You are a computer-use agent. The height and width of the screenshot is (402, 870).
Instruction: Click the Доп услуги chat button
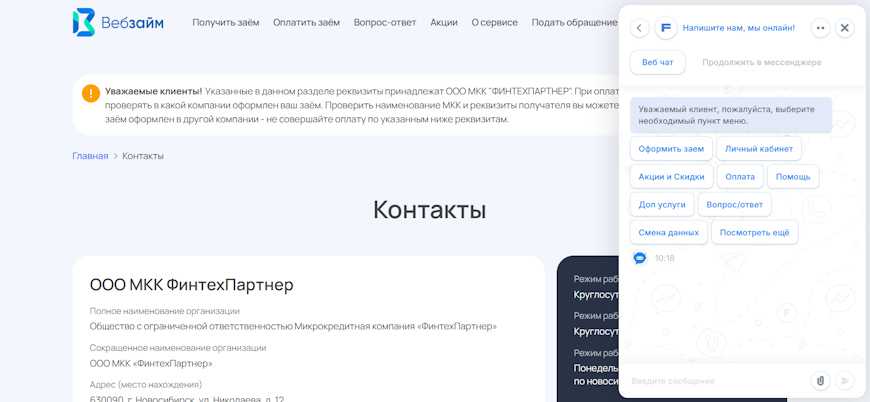click(662, 205)
